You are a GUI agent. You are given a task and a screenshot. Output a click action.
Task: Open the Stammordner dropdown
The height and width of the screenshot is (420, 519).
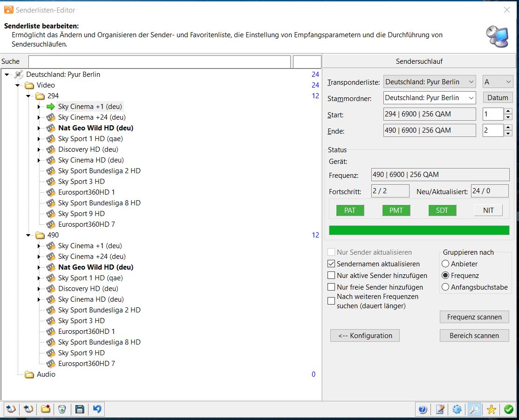(429, 98)
